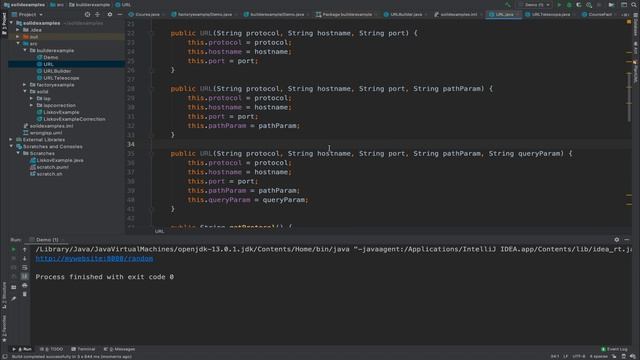Viewport: 640px width, 360px height.
Task: Select URLTelescope class in project tree
Action: (61, 78)
